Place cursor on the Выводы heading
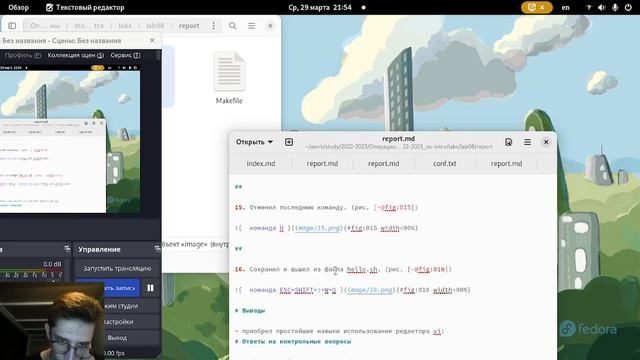Viewport: 640px width, 360px height. [x=253, y=311]
